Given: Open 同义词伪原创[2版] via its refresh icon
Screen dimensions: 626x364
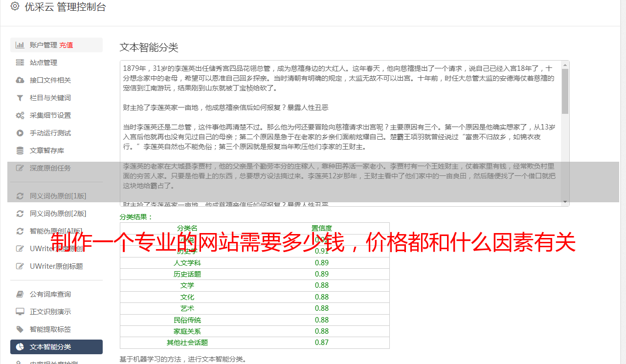Looking at the screenshot, I should tap(20, 214).
